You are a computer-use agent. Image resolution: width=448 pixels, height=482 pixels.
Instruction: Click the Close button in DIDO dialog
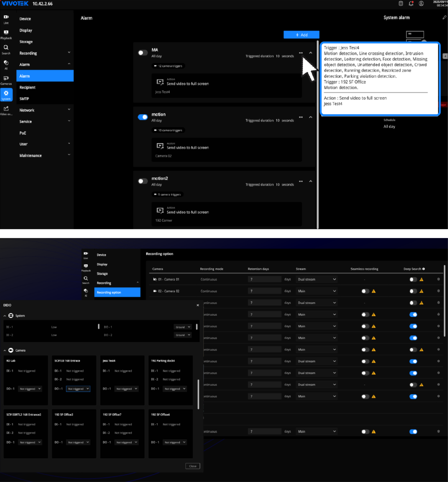(192, 466)
